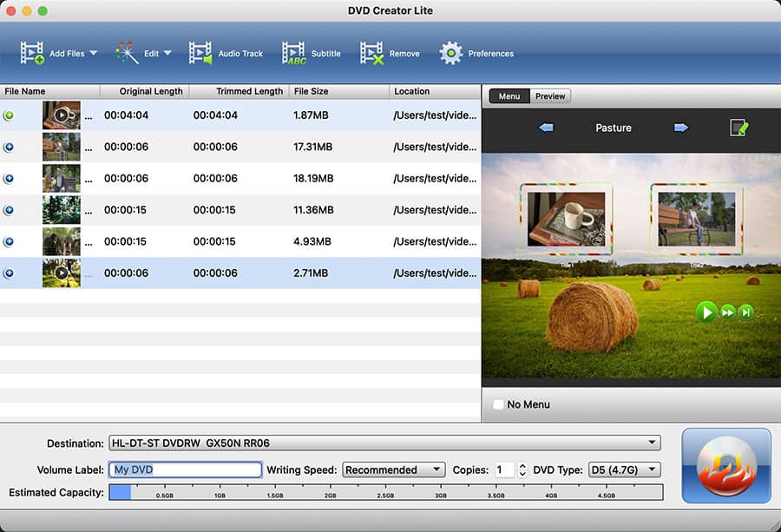Increase Copies using the stepper arrows

pyautogui.click(x=522, y=469)
